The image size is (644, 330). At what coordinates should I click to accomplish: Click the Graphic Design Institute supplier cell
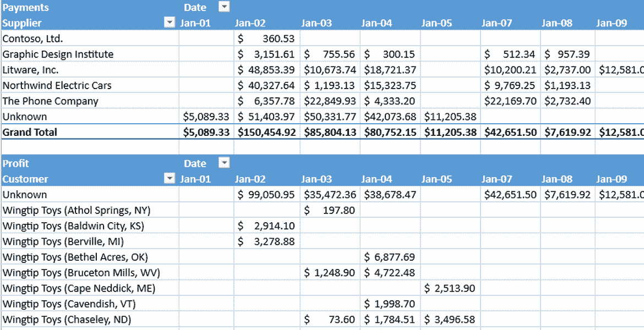coord(58,54)
